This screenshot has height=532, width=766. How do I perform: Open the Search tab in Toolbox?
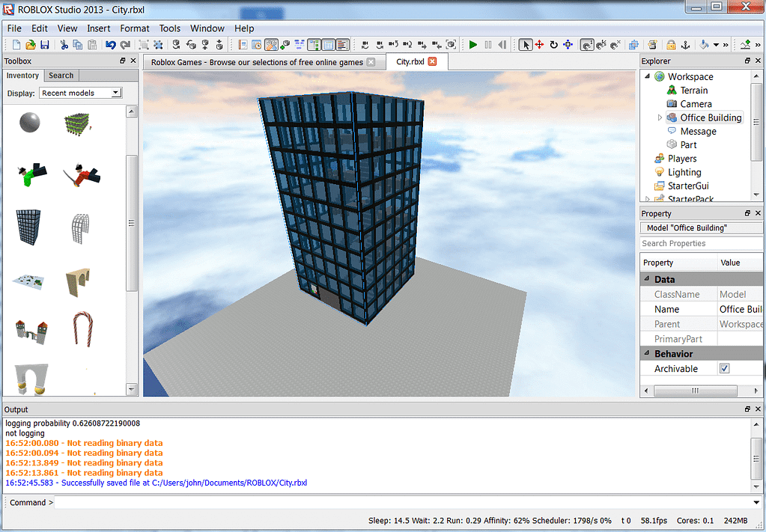(61, 76)
